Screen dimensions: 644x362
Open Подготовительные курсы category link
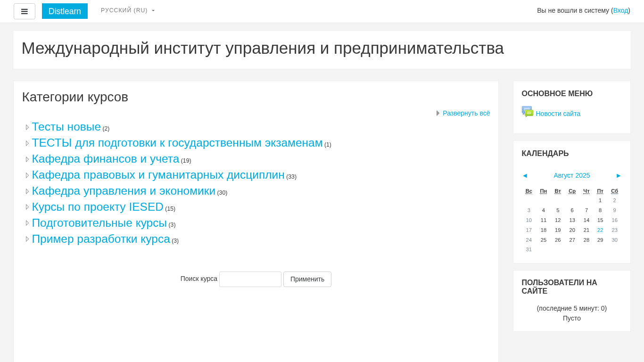pos(99,223)
